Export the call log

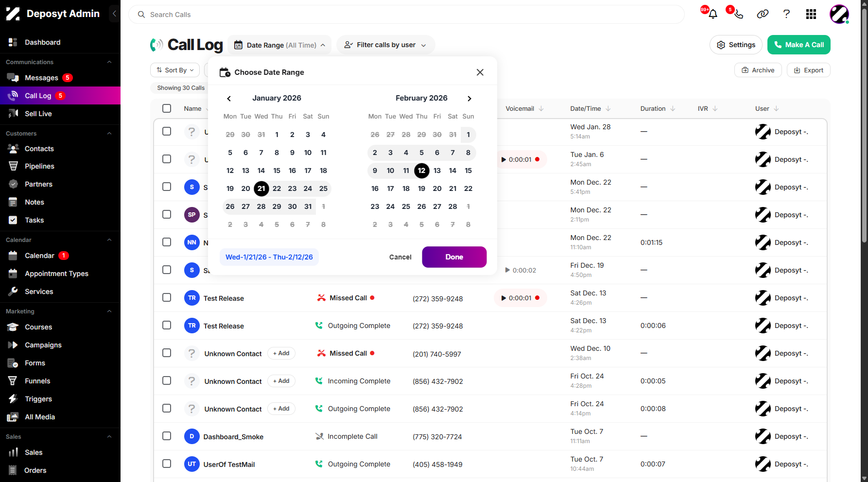coord(808,70)
